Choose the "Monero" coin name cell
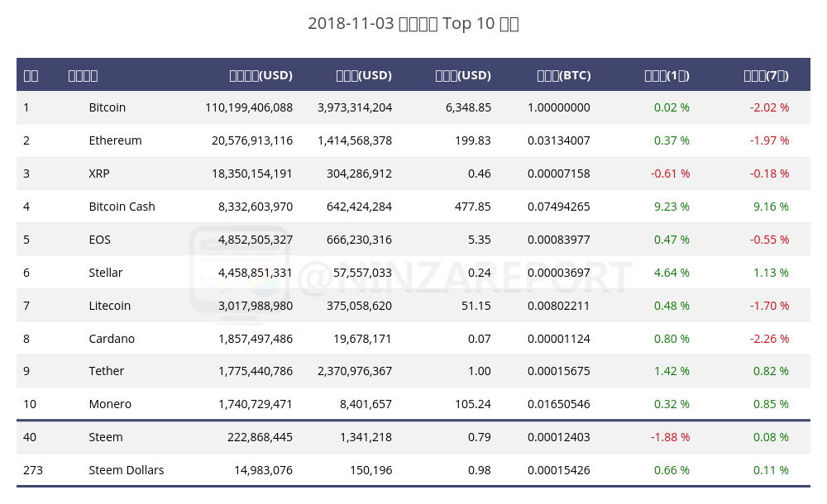Viewport: 827px width, 504px height. (110, 404)
